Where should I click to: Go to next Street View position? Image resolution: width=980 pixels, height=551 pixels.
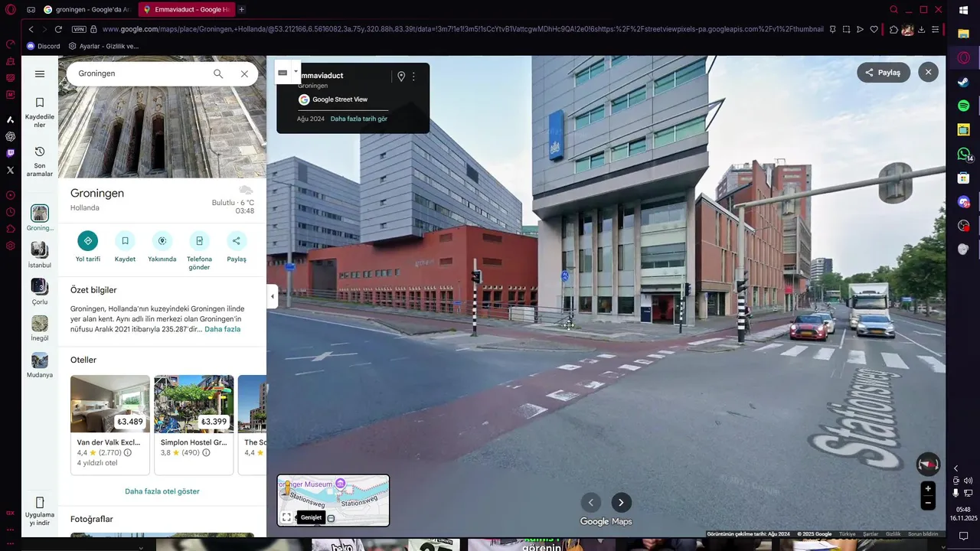[621, 503]
